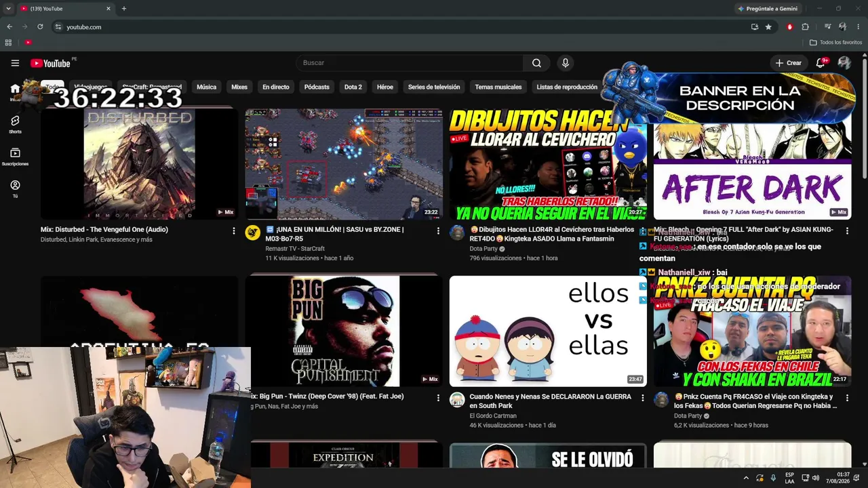Screen dimensions: 868x488
Task: Select the Héroe filter chip
Action: click(385, 87)
